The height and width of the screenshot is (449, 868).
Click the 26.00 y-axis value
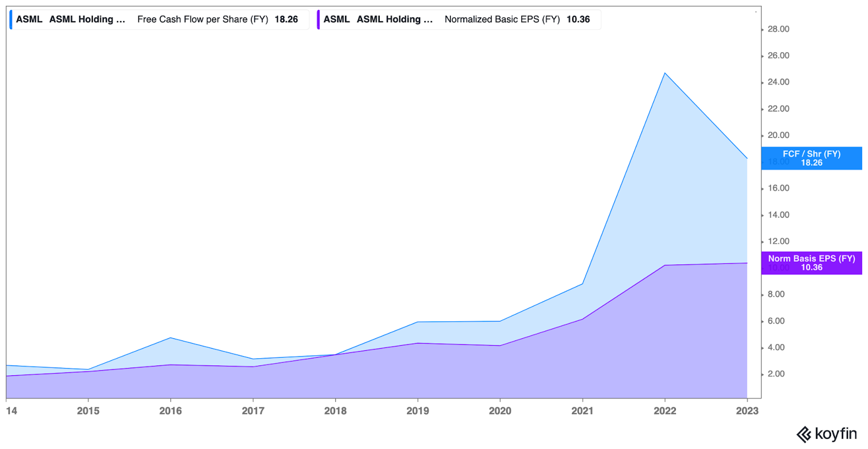(778, 55)
